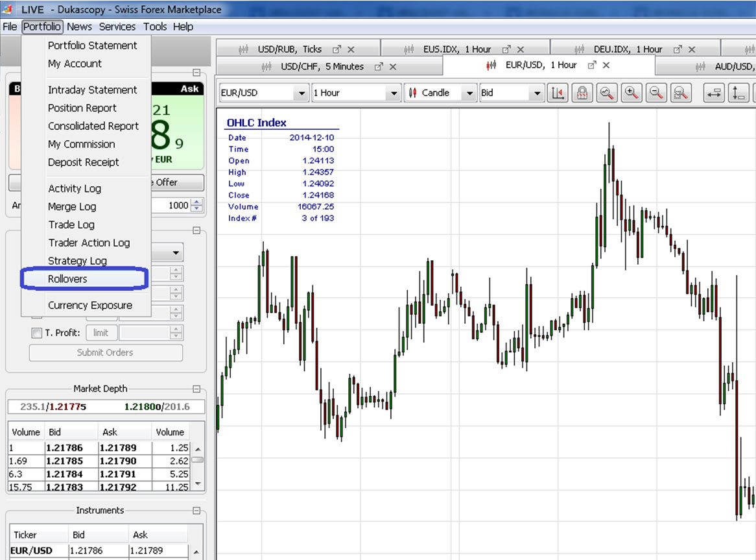Click the Submit Orders button
This screenshot has height=560, width=756.
click(x=106, y=352)
